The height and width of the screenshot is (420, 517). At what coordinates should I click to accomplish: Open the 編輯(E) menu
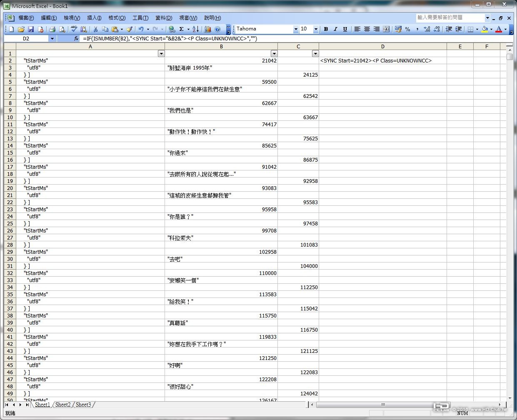coord(49,18)
